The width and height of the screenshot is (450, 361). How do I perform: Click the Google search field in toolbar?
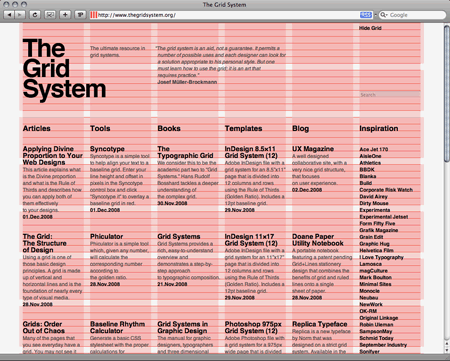coord(412,15)
